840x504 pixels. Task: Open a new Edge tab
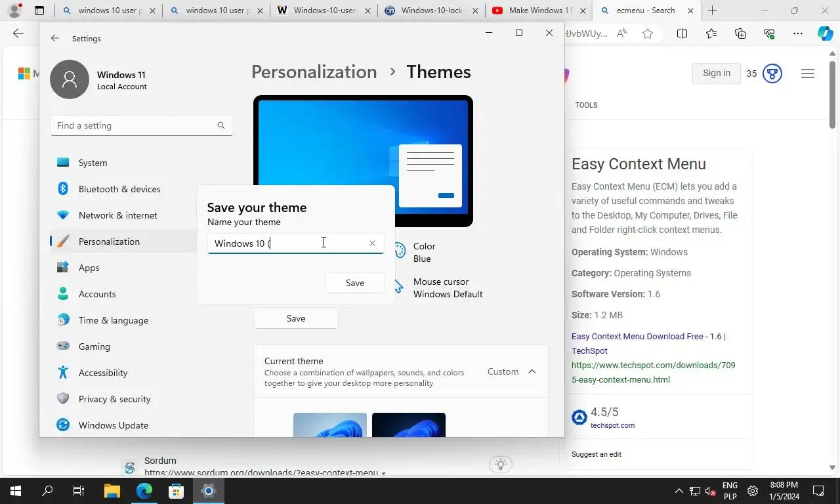[712, 10]
